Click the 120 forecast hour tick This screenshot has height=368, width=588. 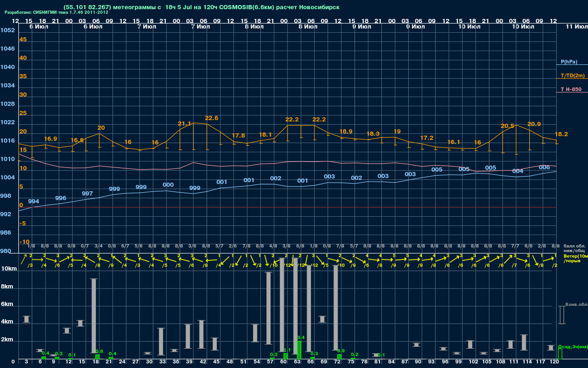coord(554,362)
